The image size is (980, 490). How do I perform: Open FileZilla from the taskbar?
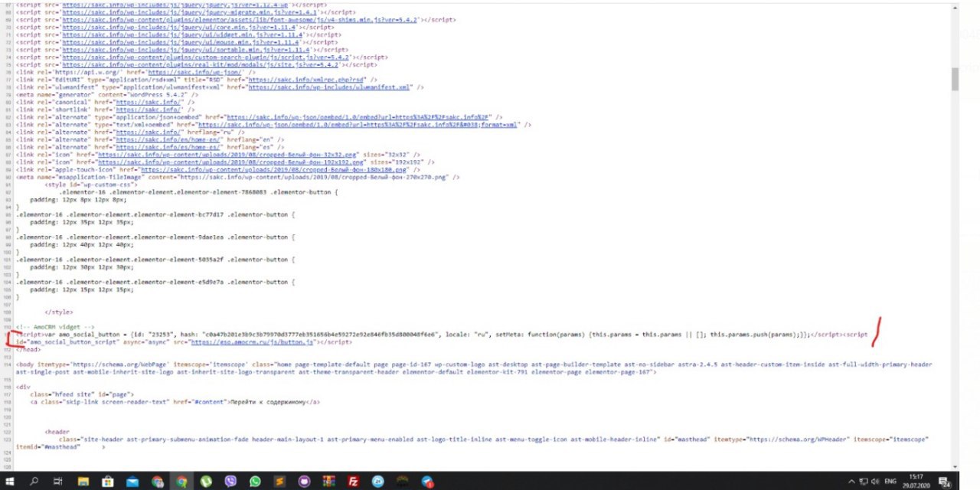coord(353,481)
